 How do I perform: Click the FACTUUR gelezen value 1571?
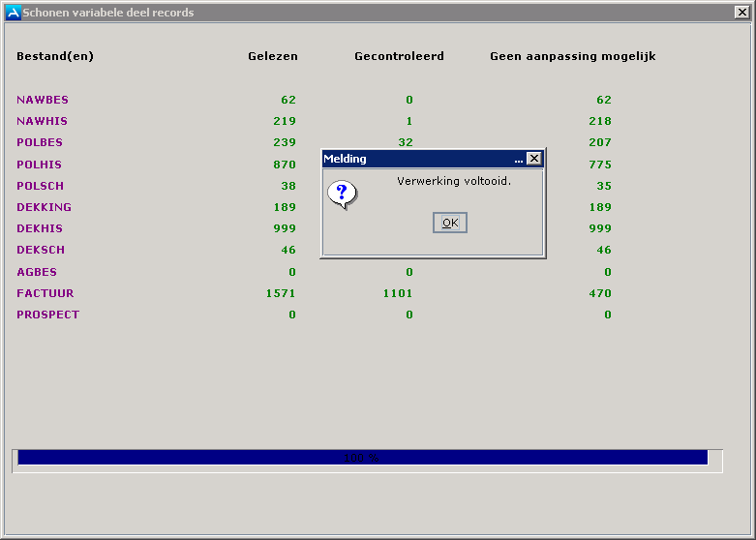click(281, 293)
